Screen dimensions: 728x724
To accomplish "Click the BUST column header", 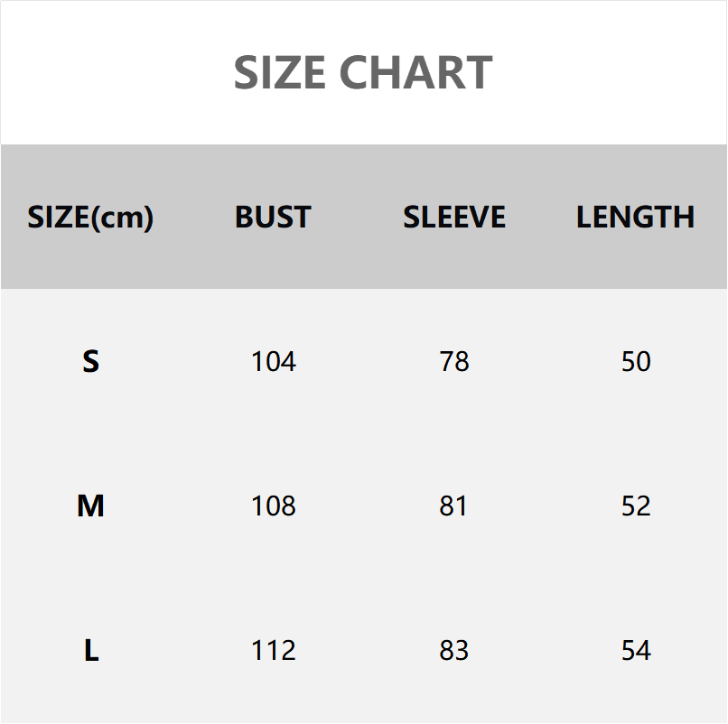I will tap(273, 218).
